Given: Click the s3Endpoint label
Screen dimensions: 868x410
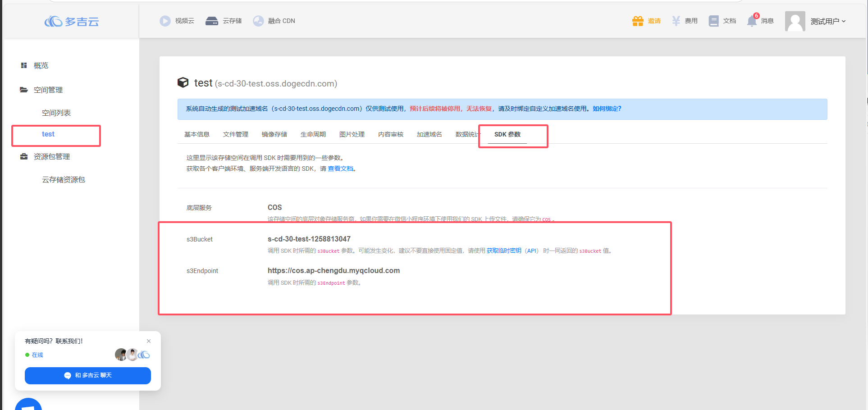Looking at the screenshot, I should click(202, 271).
